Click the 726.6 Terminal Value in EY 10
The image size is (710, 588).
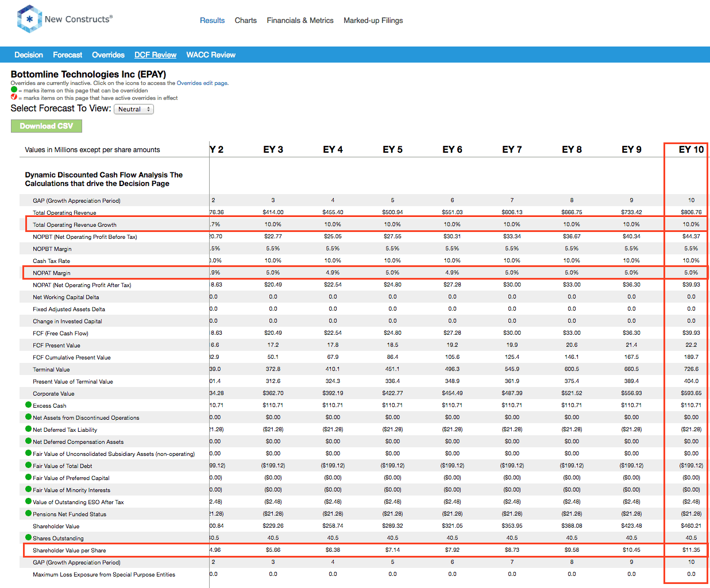point(691,369)
